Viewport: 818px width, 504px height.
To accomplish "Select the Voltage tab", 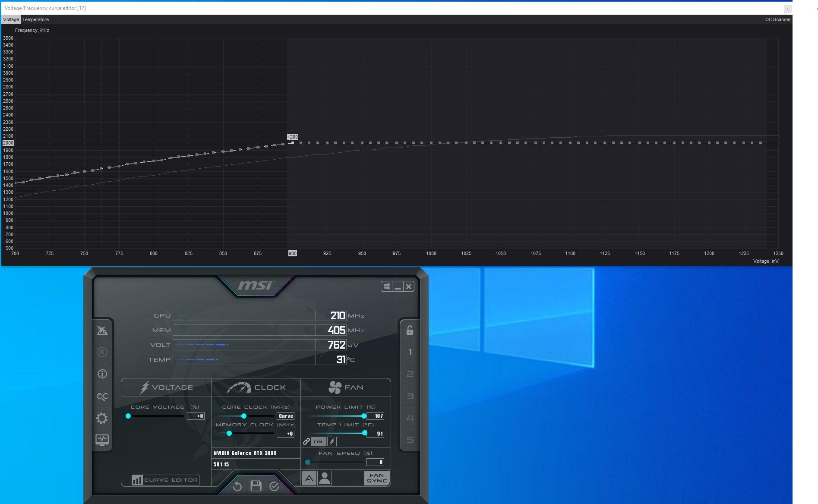I will click(11, 19).
